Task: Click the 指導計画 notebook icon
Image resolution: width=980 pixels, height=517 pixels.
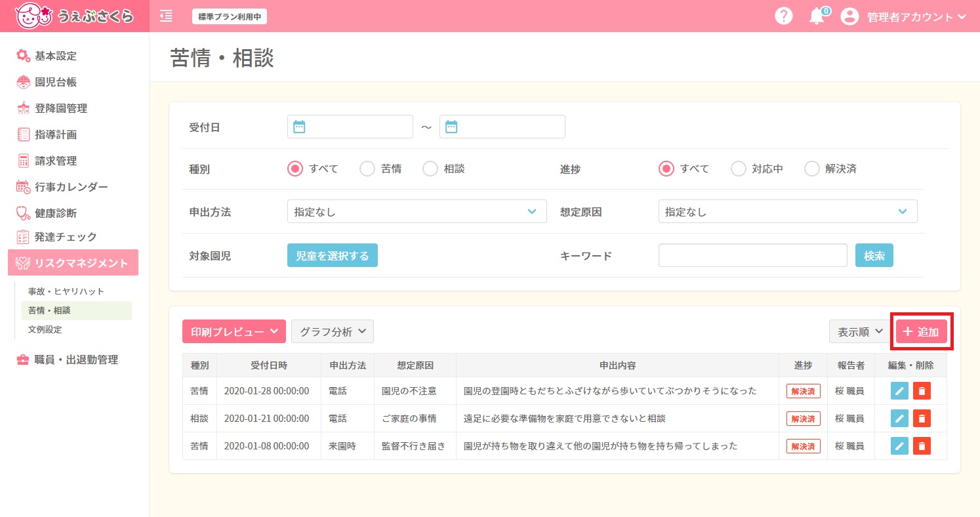Action: [x=23, y=134]
